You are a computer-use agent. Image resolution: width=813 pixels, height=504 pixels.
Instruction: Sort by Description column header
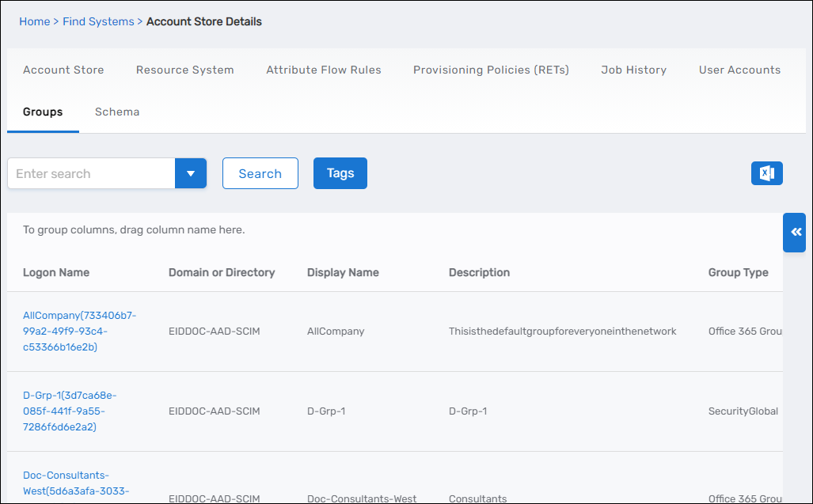[479, 272]
